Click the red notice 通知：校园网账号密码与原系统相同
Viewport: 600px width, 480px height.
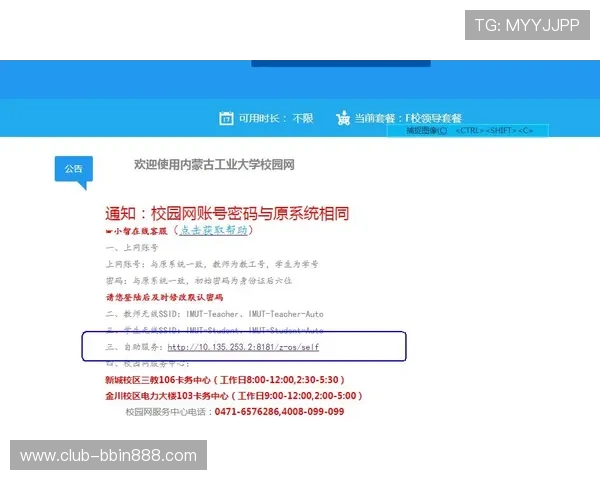(227, 213)
